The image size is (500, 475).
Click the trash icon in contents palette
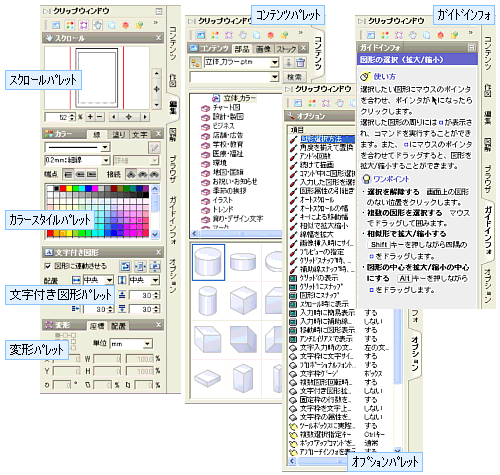pyautogui.click(x=300, y=62)
